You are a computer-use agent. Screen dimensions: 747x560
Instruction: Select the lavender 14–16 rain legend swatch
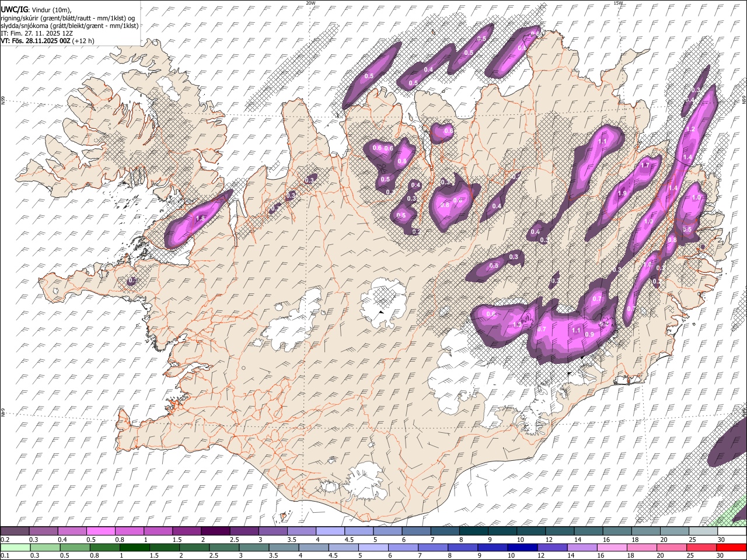(582, 547)
